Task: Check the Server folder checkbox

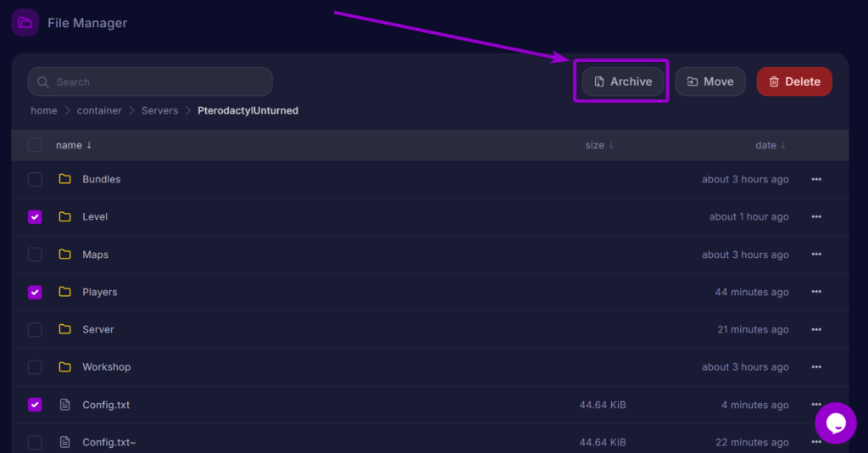Action: 35,329
